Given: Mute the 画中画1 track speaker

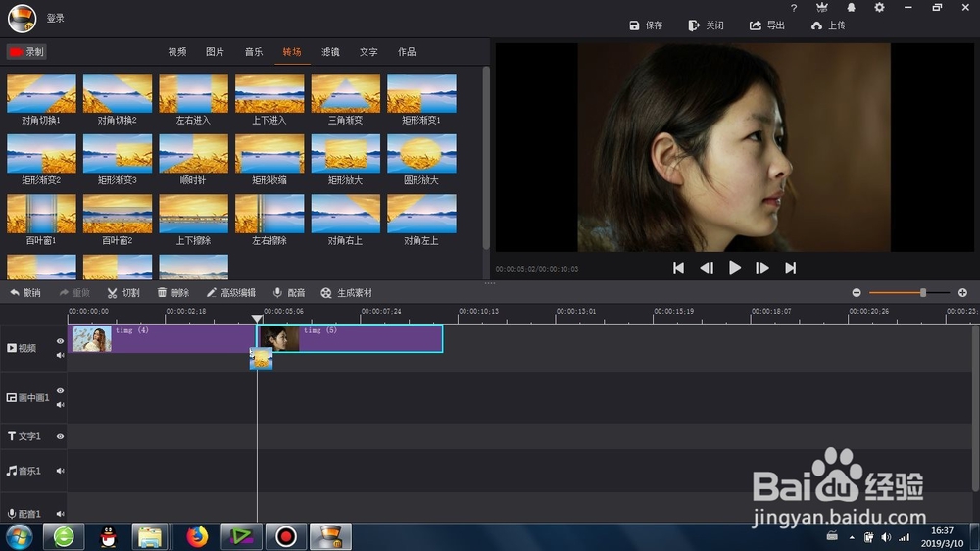Looking at the screenshot, I should point(60,405).
